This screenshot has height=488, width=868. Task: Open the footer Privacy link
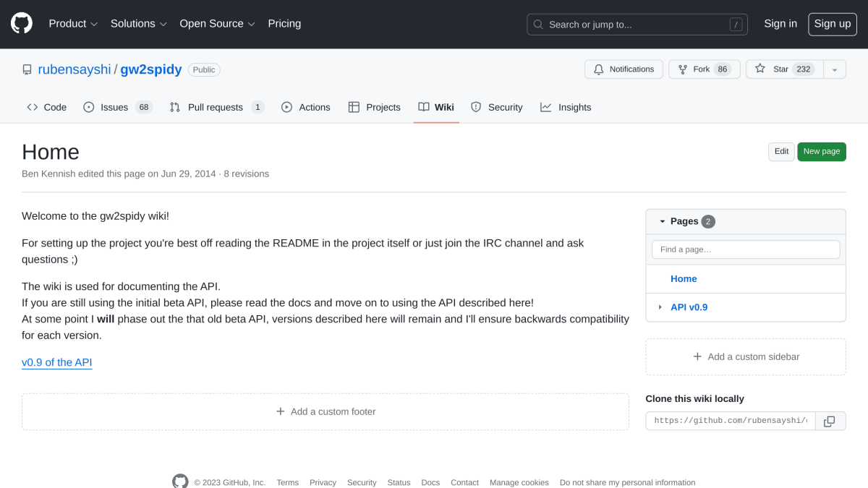(323, 482)
